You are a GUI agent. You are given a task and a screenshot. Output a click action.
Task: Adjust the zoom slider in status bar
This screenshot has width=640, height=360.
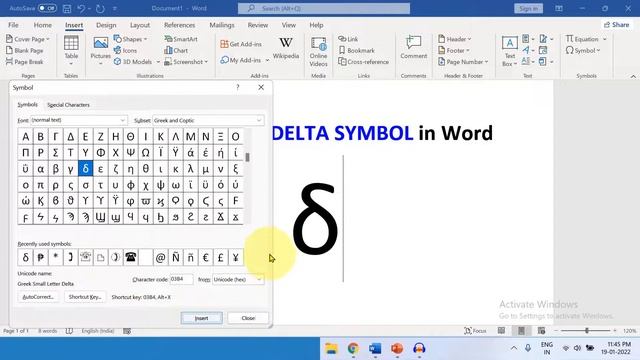tap(587, 331)
